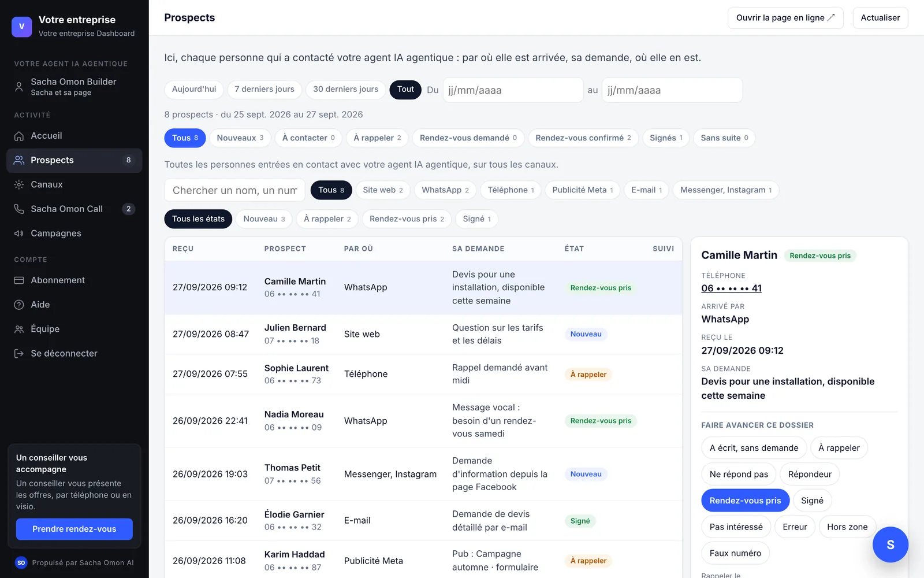Click the Sacha Omon Call phone icon

(x=19, y=209)
